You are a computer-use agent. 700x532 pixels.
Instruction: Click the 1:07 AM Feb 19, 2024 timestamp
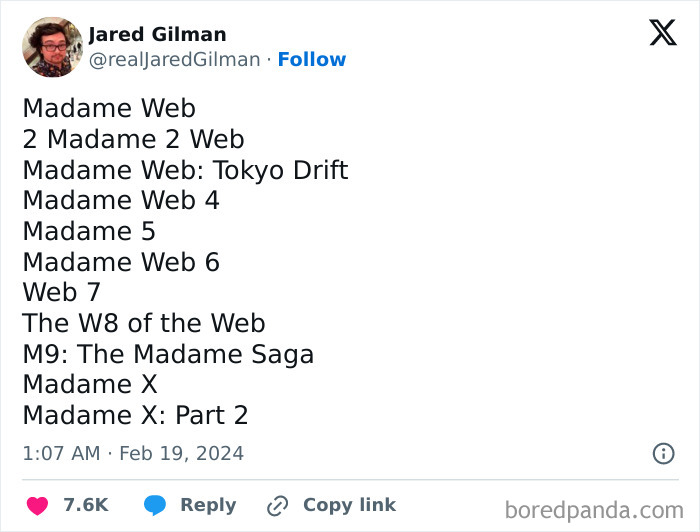[133, 453]
